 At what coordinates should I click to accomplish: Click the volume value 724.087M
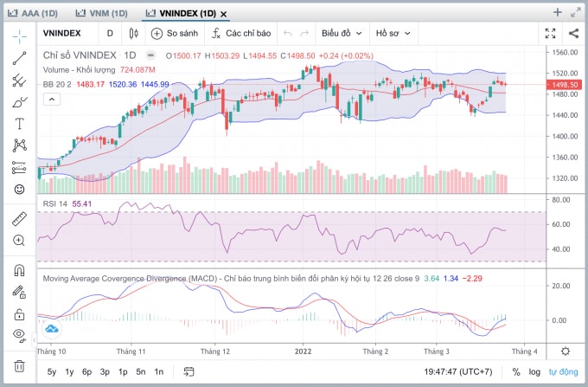point(137,70)
